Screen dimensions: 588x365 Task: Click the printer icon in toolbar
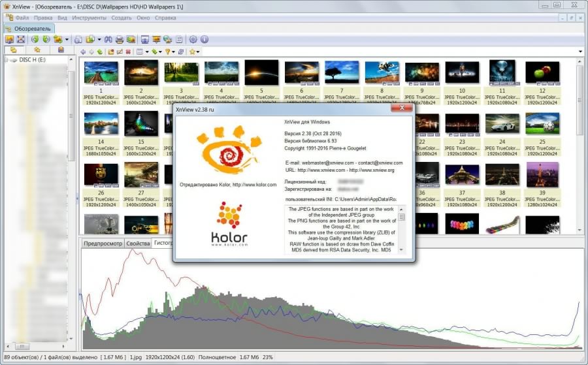[119, 39]
